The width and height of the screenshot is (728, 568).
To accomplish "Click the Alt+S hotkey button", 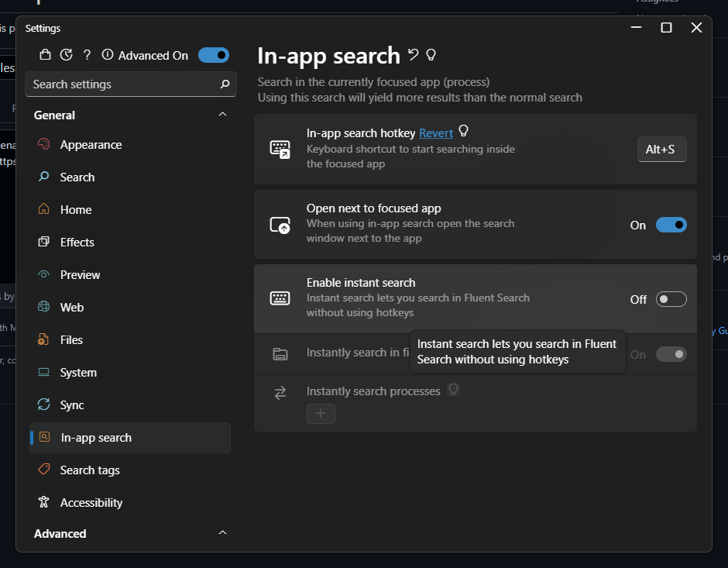I will (661, 149).
